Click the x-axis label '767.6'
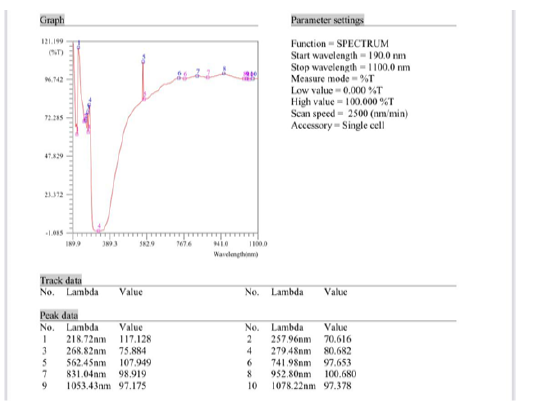This screenshot has height=408, width=533. pos(184,244)
